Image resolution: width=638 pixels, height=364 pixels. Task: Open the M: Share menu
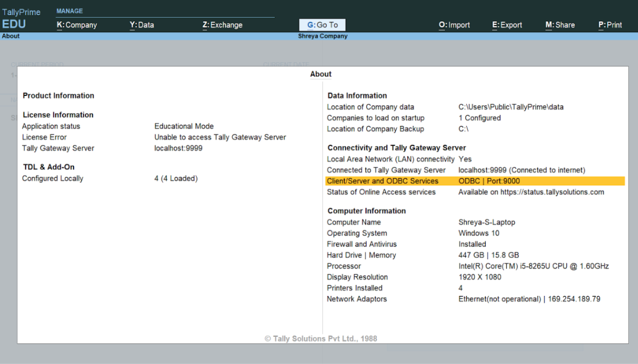(x=560, y=25)
